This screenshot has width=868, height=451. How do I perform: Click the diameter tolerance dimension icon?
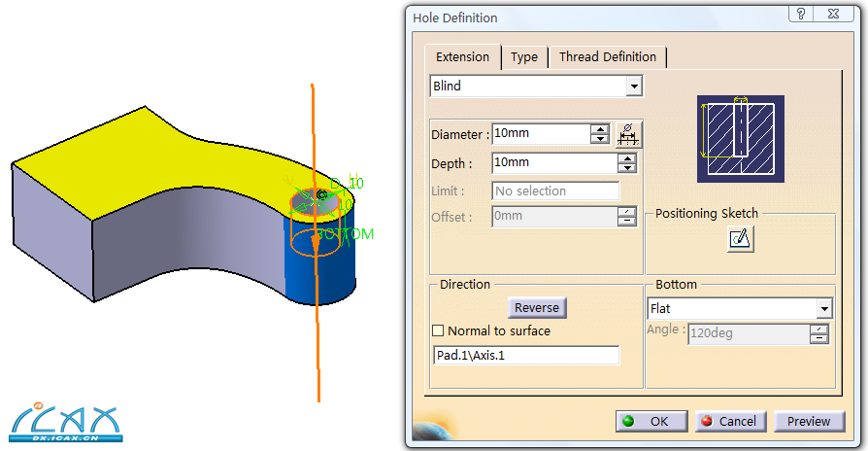[628, 134]
